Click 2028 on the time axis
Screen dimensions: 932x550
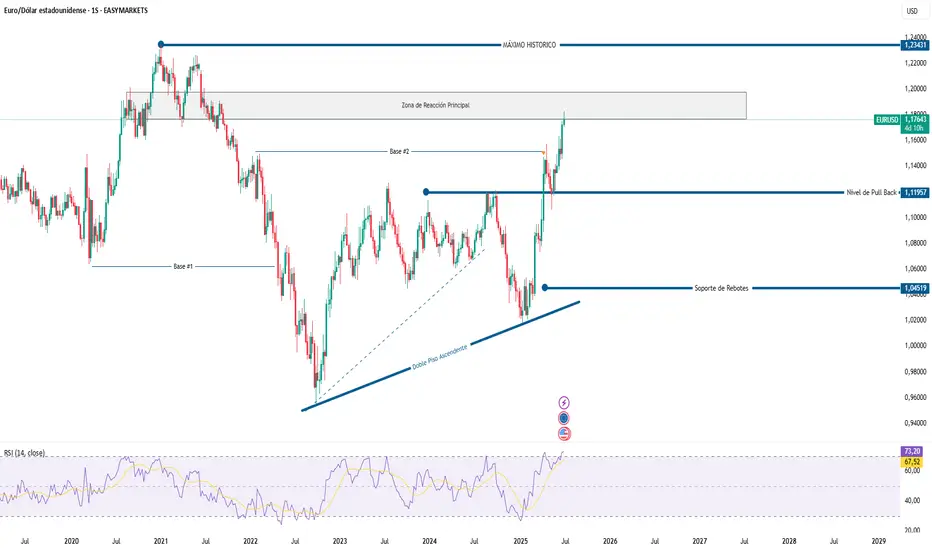[x=789, y=541]
